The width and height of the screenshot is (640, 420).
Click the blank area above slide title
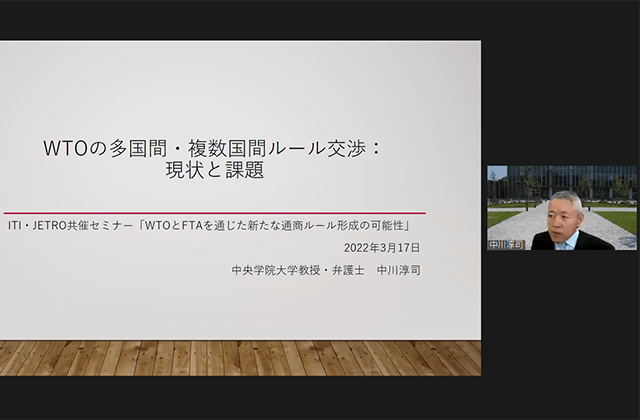point(240,90)
